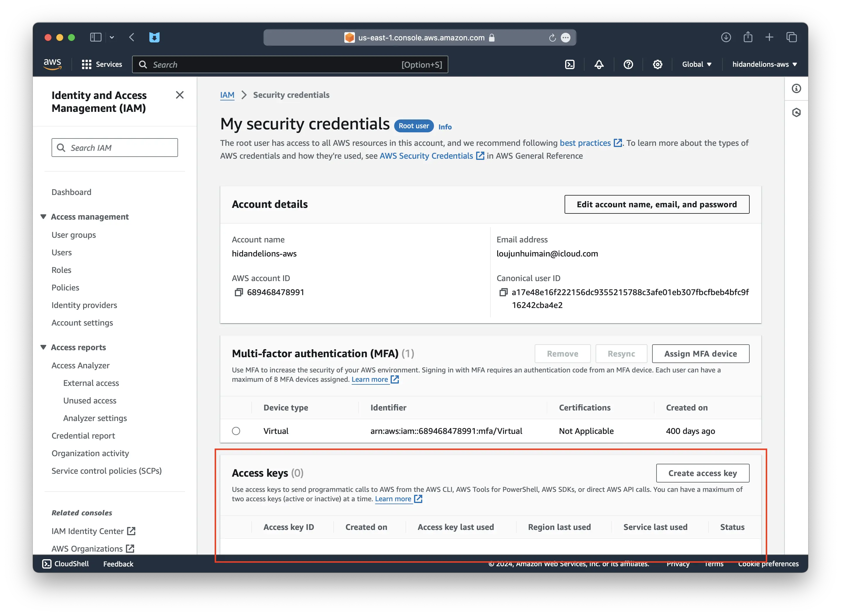The image size is (841, 616).
Task: Click the shield extension icon in Safari toolbar
Action: [154, 37]
